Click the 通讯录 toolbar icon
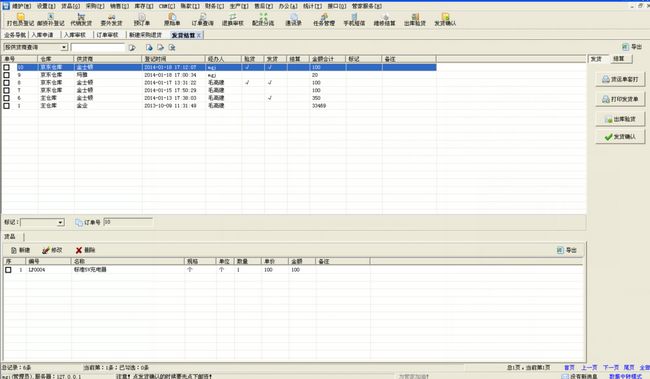Image resolution: width=650 pixels, height=379 pixels. pos(293,19)
